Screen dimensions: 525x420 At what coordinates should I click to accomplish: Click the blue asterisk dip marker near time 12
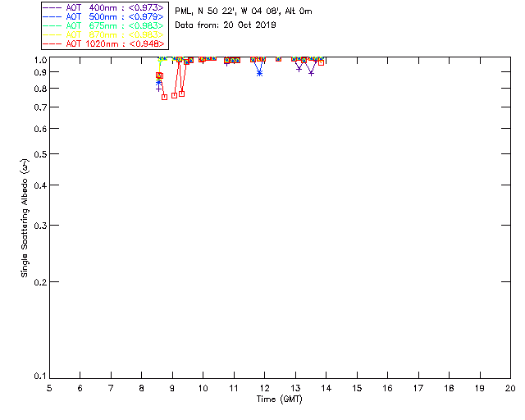pyautogui.click(x=260, y=73)
